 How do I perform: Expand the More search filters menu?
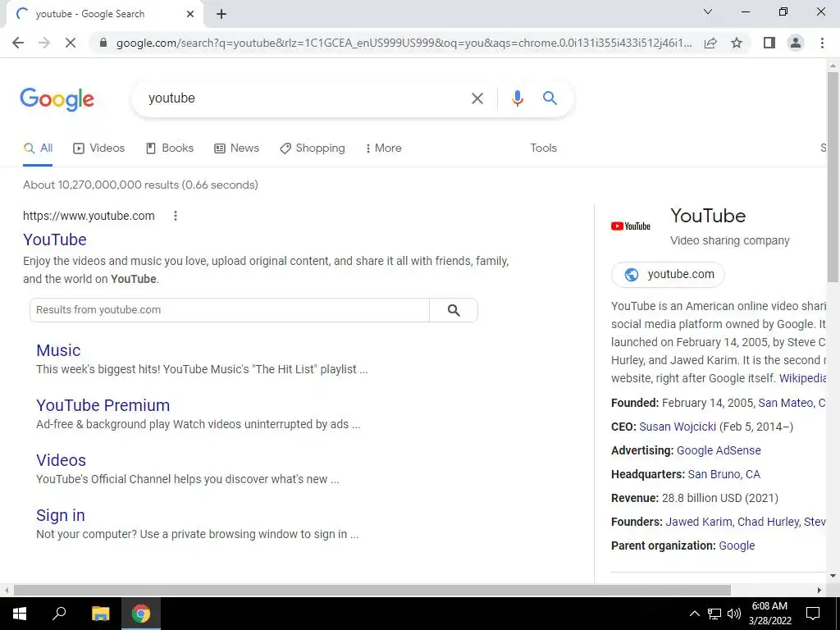383,148
